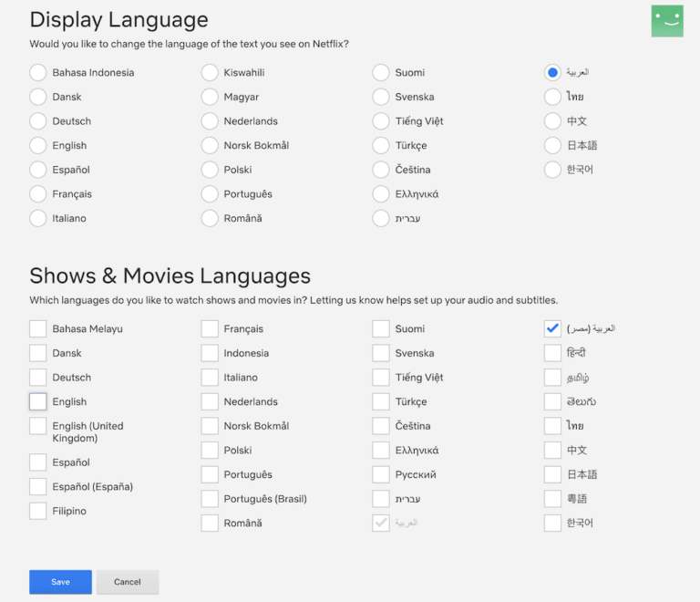The height and width of the screenshot is (602, 700).
Task: Select Čeština display language radio
Action: pos(381,170)
